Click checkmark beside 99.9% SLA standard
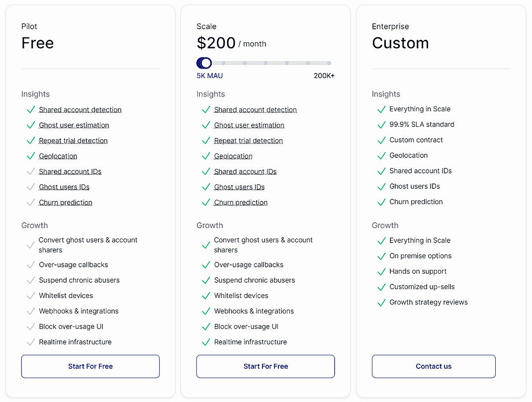 (x=381, y=124)
